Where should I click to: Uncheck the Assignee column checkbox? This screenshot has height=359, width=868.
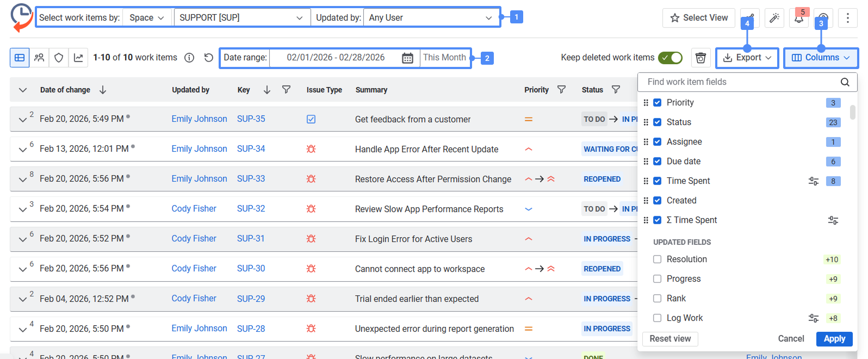click(657, 142)
